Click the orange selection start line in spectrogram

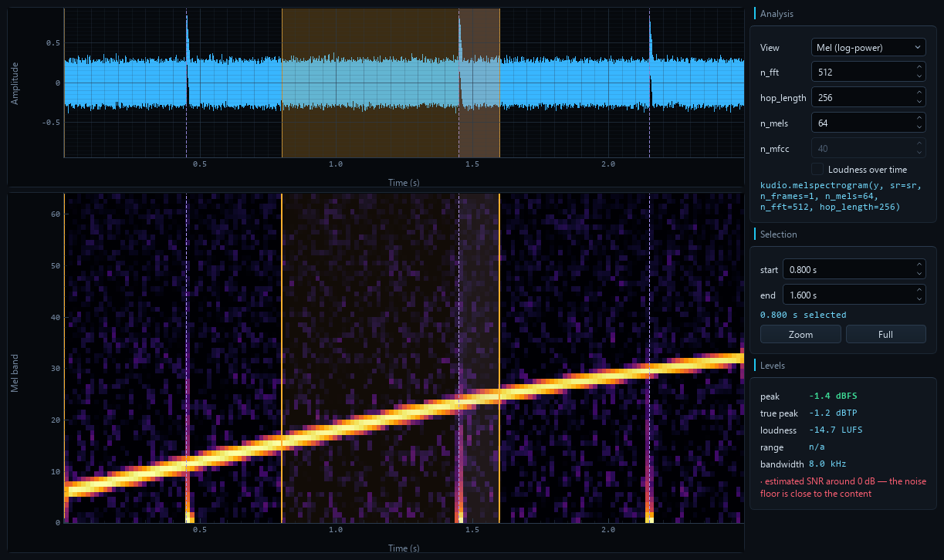click(282, 358)
